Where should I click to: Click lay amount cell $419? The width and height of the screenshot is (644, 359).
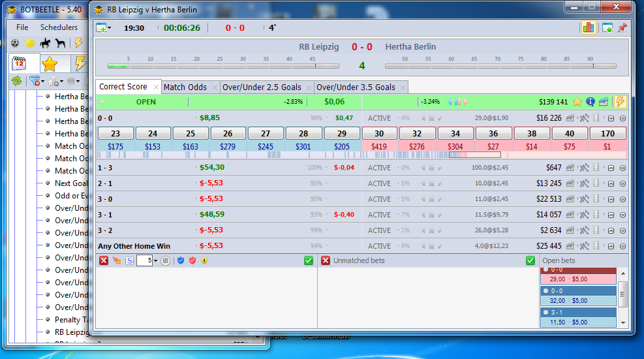click(x=378, y=147)
